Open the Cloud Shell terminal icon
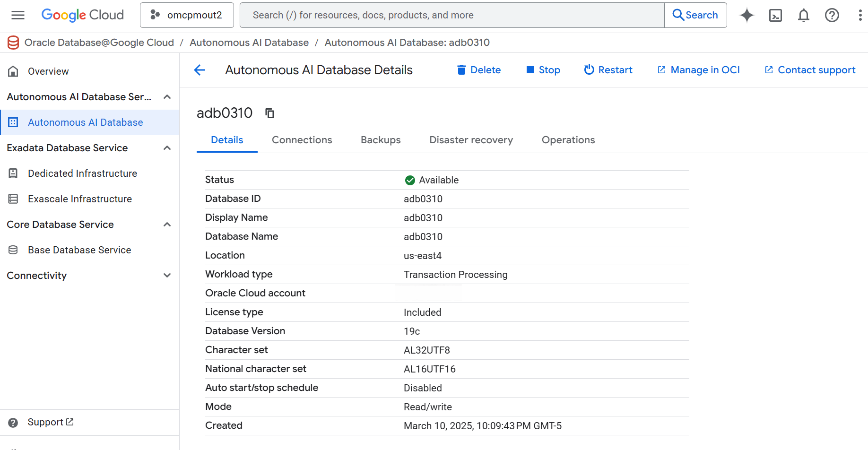This screenshot has height=450, width=868. point(775,15)
